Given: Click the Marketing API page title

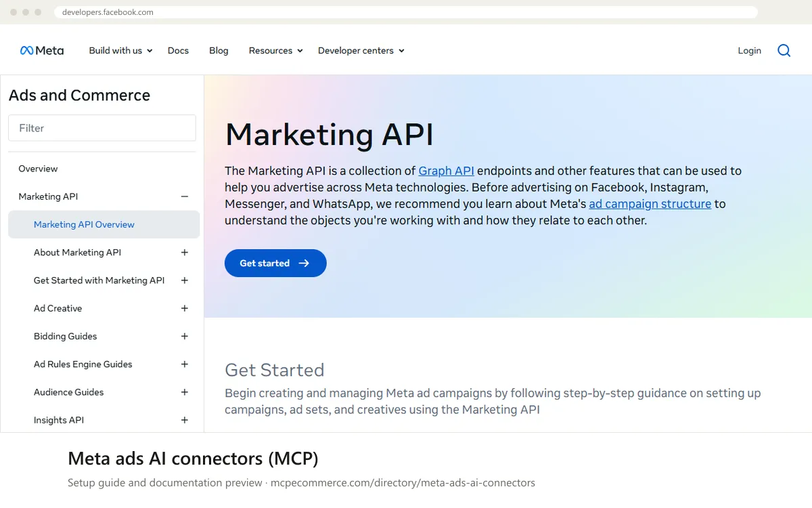Looking at the screenshot, I should click(x=329, y=134).
